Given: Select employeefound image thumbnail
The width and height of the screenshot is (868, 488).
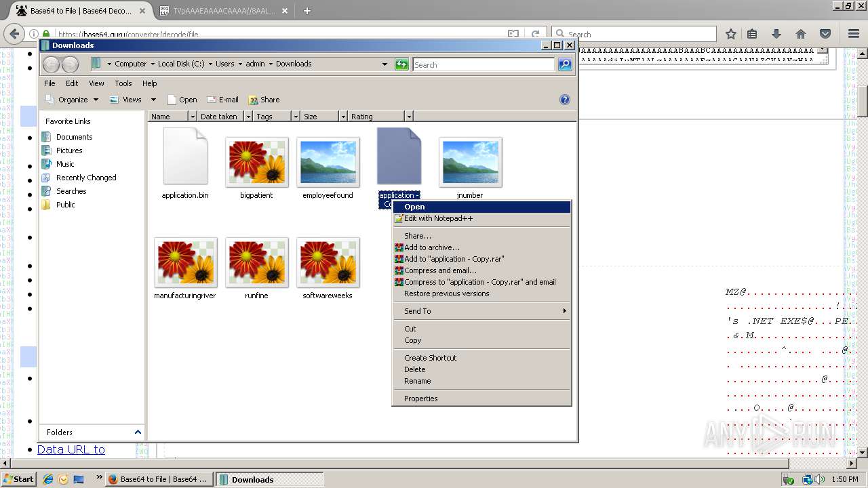Looking at the screenshot, I should (328, 161).
